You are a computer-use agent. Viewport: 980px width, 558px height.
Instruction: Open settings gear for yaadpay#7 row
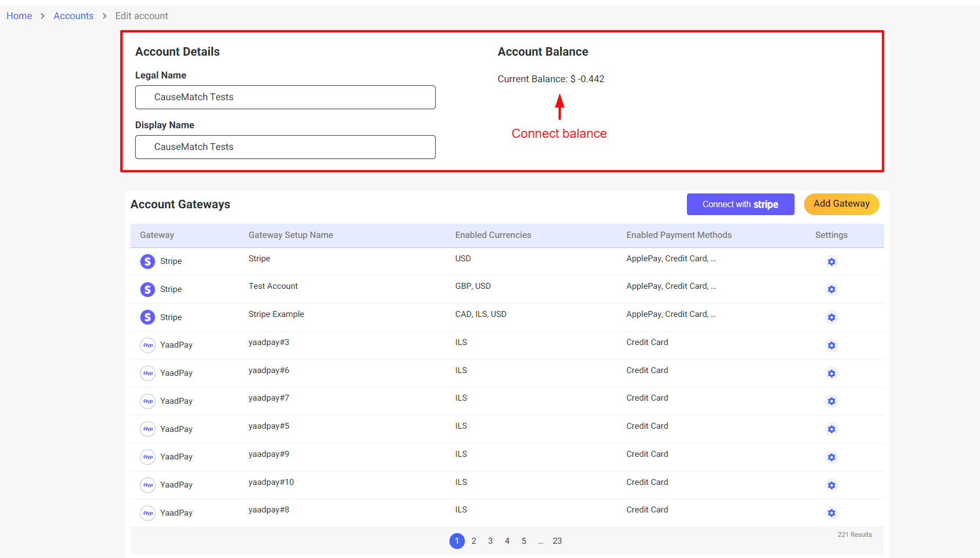coord(831,401)
